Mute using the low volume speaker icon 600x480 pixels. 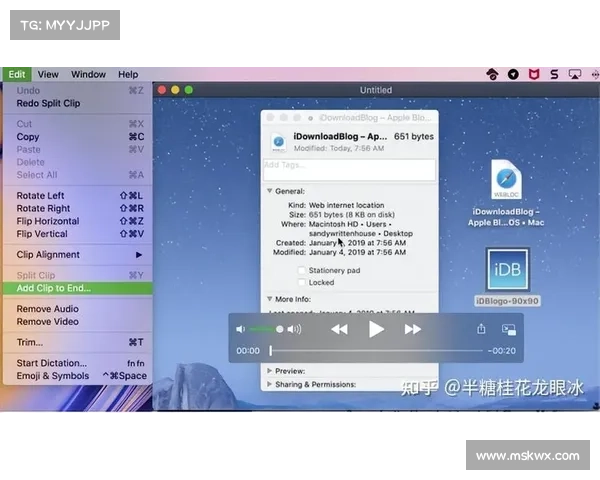click(240, 329)
